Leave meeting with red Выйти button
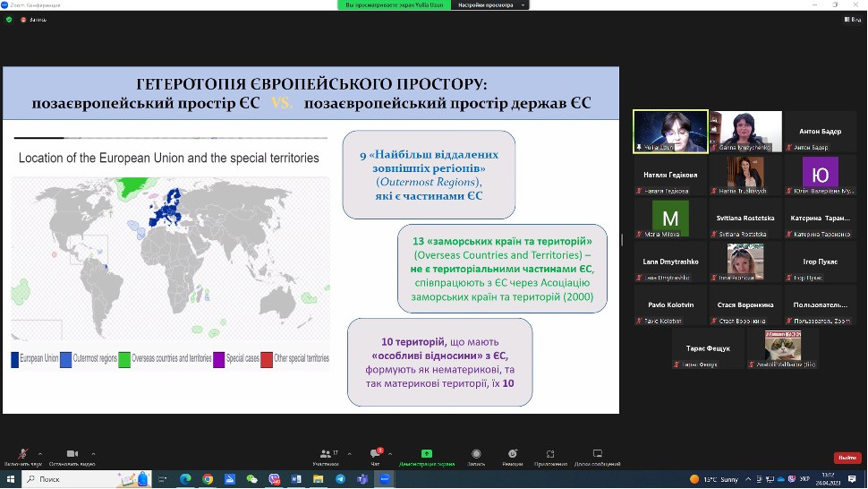Screen dimensions: 868x489 click(847, 458)
